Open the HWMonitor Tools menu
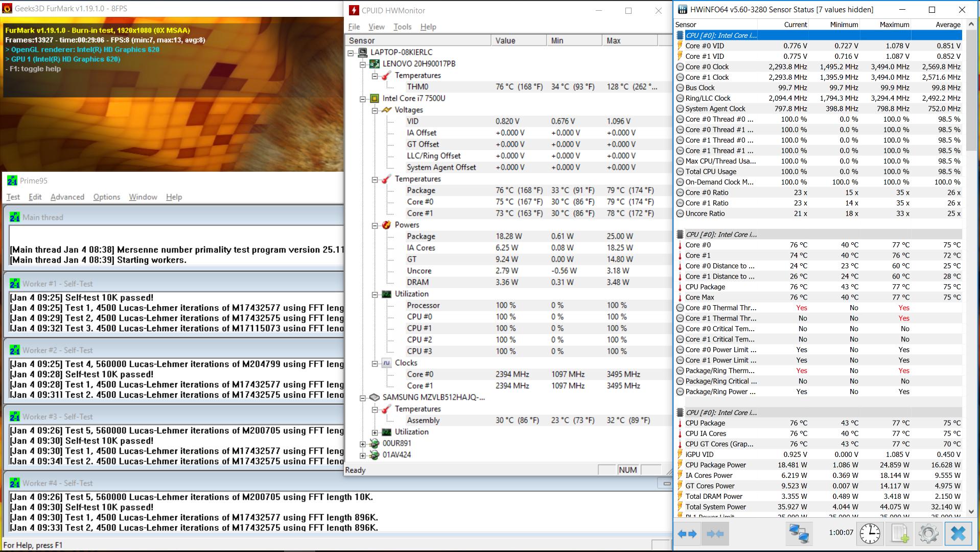Viewport: 980px width, 552px height. [403, 27]
